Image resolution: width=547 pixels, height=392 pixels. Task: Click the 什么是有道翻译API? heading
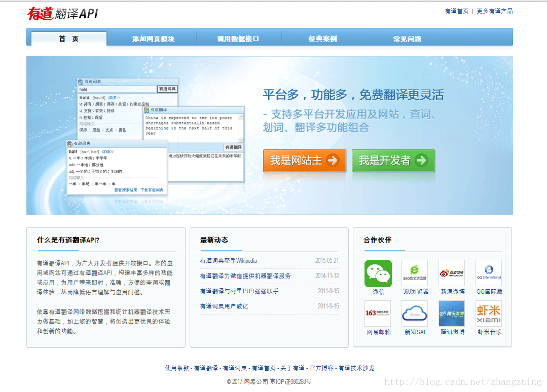pos(68,240)
